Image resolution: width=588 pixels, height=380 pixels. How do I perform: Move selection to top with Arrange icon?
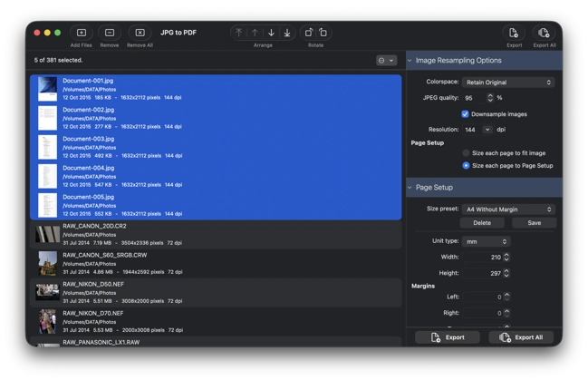click(x=239, y=33)
